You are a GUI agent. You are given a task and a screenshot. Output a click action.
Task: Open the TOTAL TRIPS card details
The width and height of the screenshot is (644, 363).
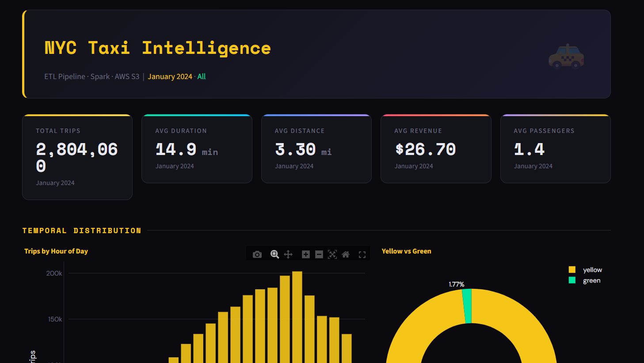pos(77,157)
